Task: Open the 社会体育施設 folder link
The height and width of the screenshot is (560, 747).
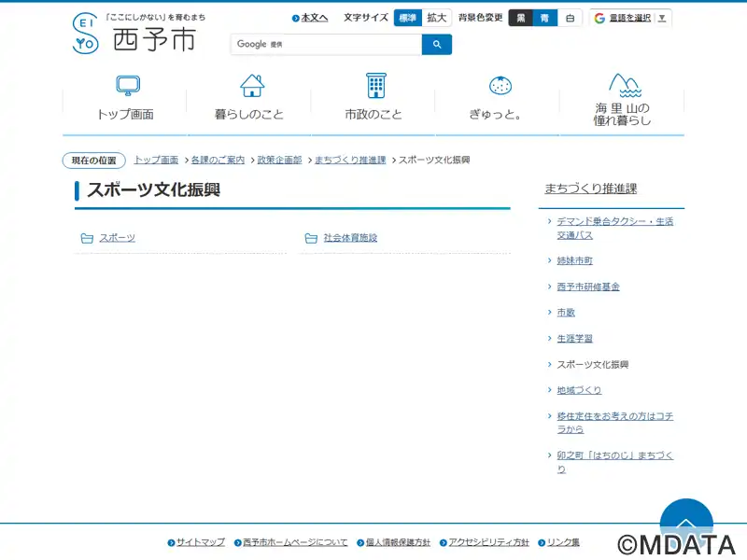Action: pos(350,238)
